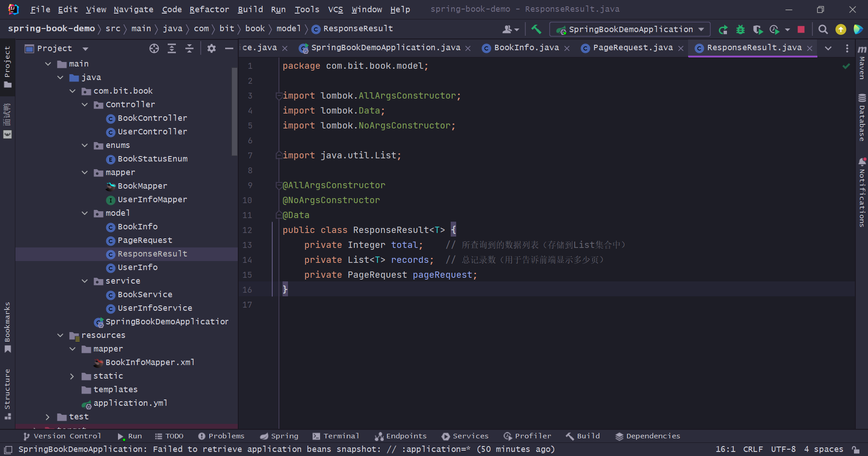The image size is (868, 456).
Task: Select application.yml file
Action: pyautogui.click(x=130, y=404)
